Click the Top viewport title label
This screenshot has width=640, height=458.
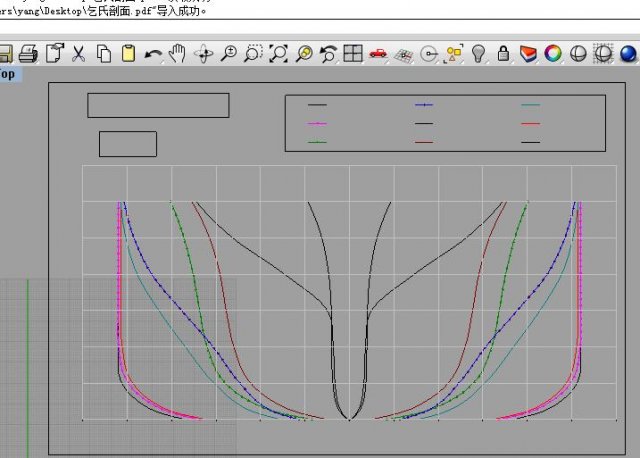[x=8, y=74]
